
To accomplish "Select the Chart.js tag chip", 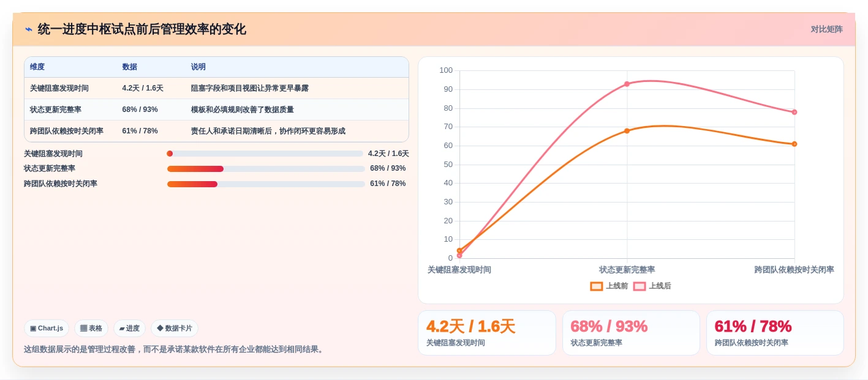I will pos(47,328).
